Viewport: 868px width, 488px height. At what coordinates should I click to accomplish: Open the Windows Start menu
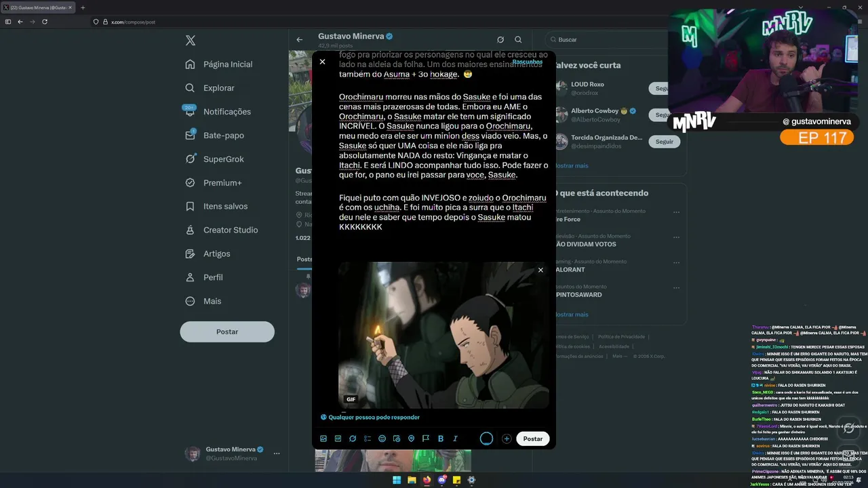click(x=397, y=480)
